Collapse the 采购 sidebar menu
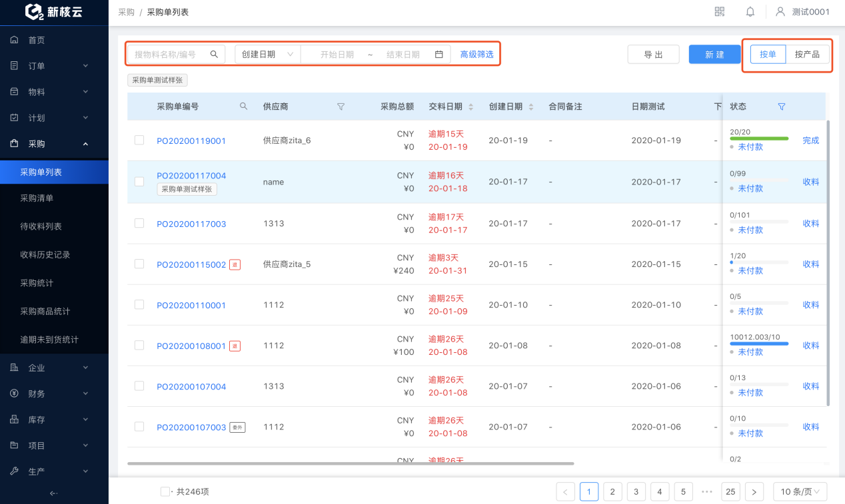845x504 pixels. coord(85,144)
